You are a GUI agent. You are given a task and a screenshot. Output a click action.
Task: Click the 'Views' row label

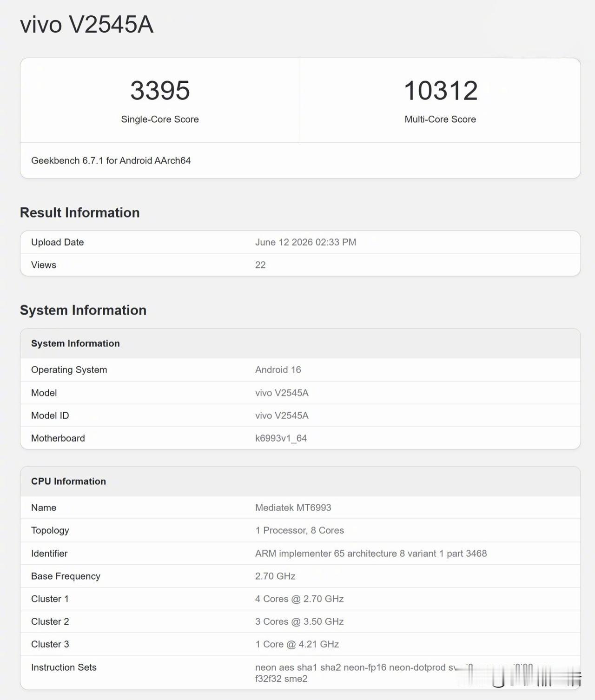tap(44, 265)
